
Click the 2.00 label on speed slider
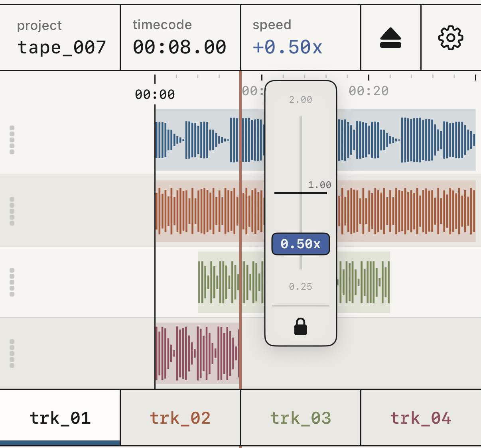pyautogui.click(x=301, y=100)
